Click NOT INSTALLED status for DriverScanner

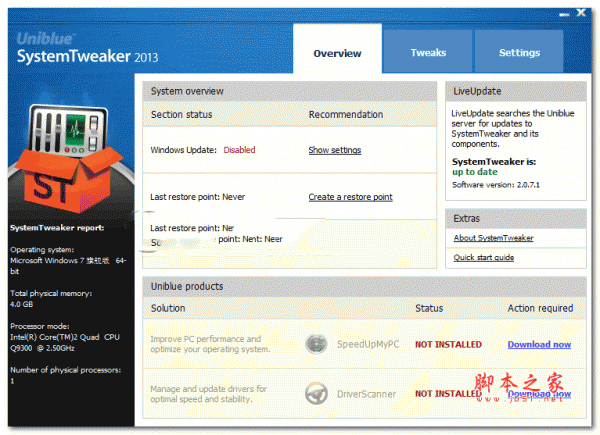click(x=448, y=393)
